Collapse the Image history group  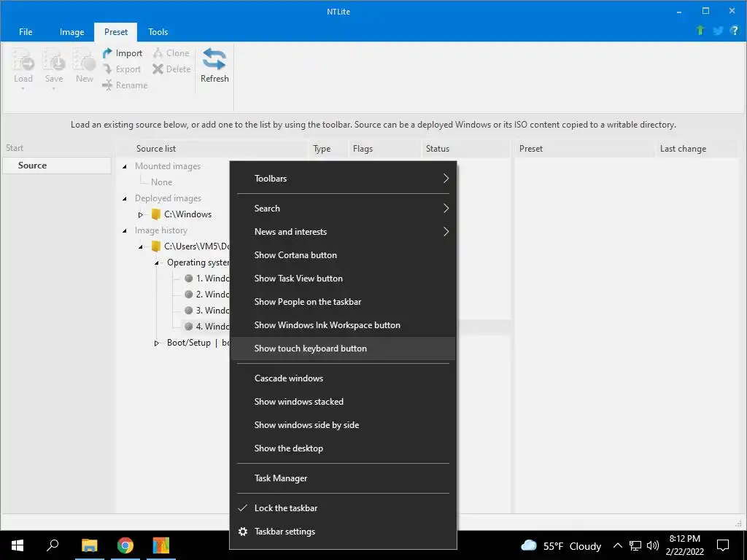coord(125,231)
